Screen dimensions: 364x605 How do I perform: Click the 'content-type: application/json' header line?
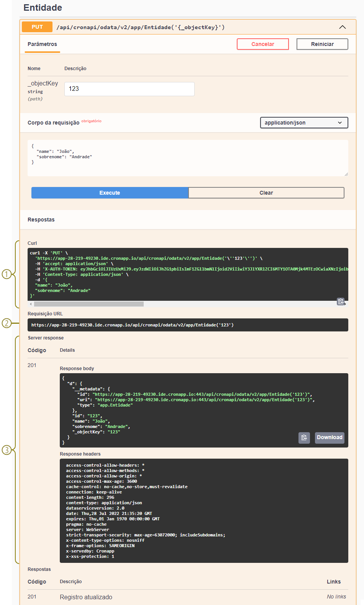click(104, 503)
